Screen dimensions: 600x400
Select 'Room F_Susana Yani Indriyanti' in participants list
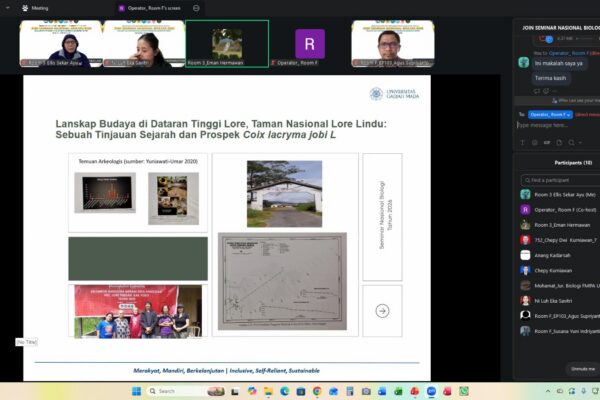(559, 331)
